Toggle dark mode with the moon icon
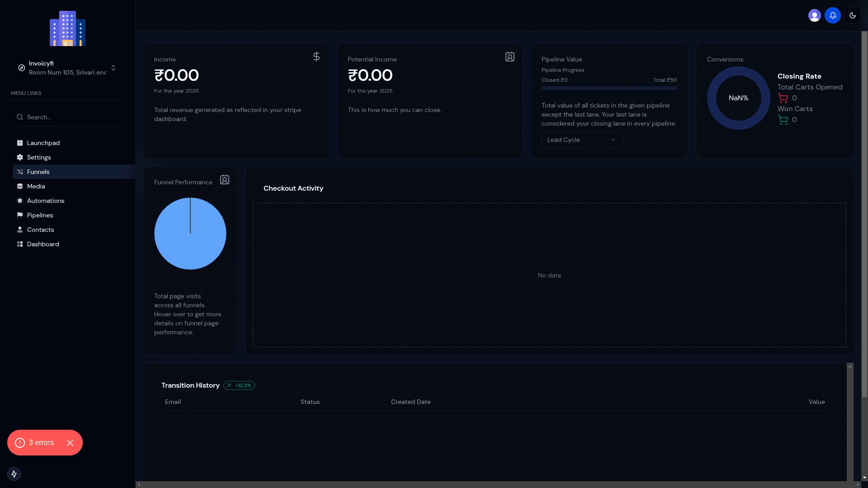This screenshot has width=868, height=488. coord(852,15)
